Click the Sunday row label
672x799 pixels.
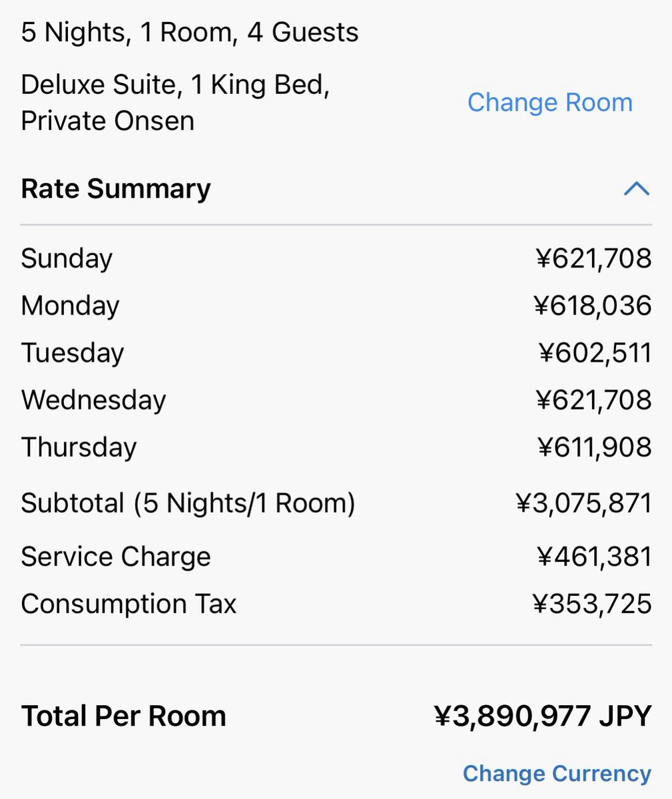(67, 258)
